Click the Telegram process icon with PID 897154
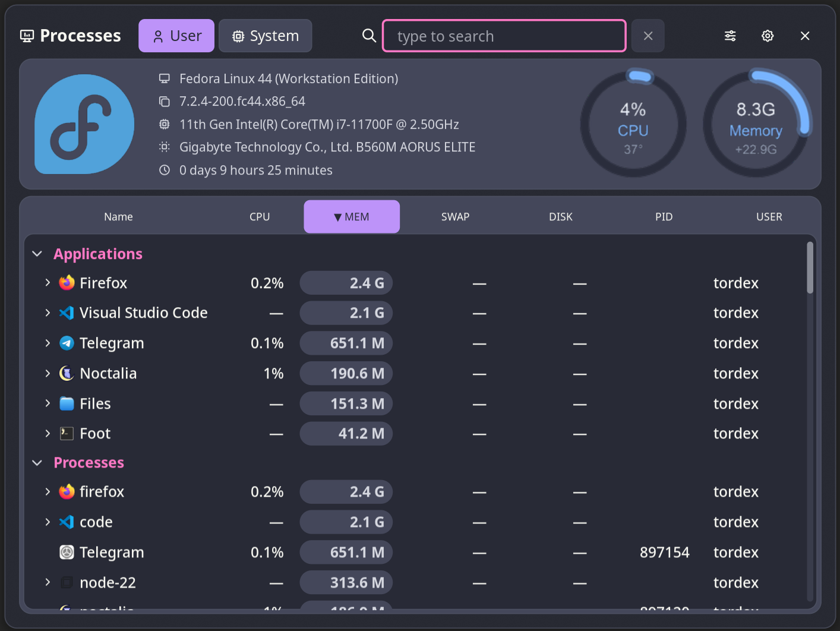840x631 pixels. (x=67, y=552)
